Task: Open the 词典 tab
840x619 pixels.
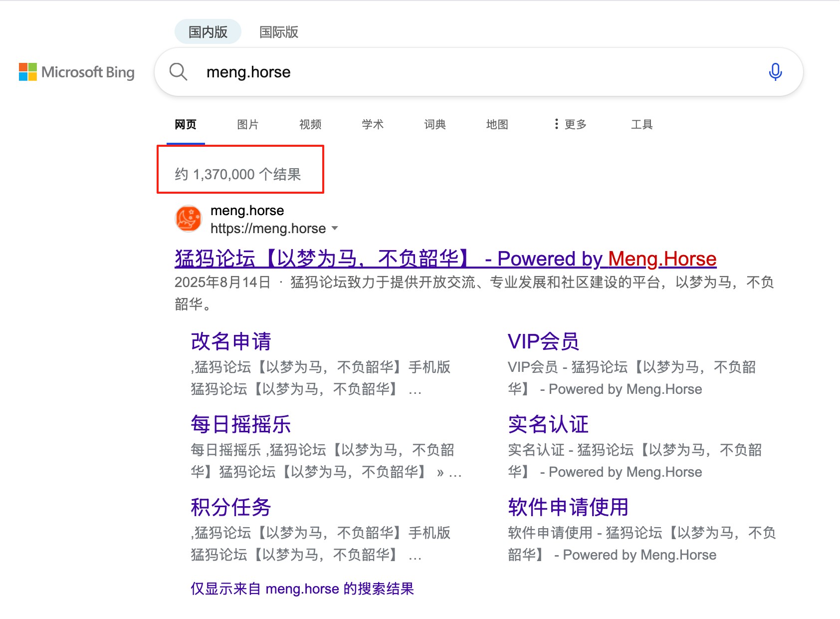Action: tap(435, 124)
